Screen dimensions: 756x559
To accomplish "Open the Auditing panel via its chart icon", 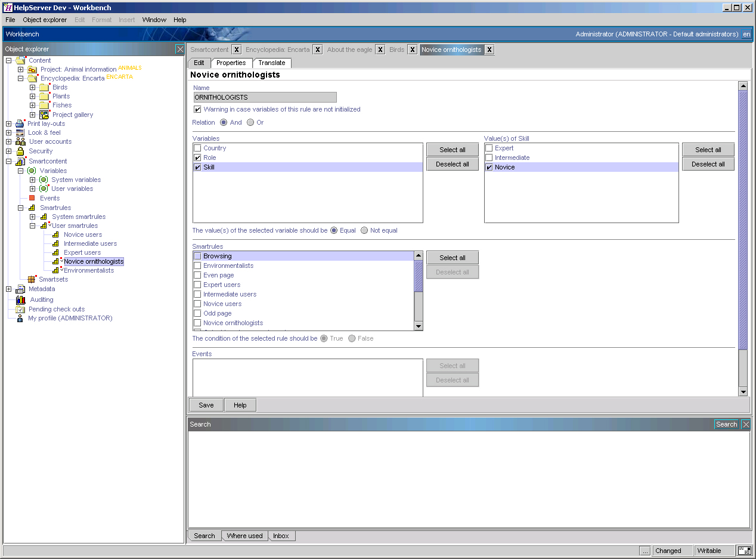I will pyautogui.click(x=21, y=299).
